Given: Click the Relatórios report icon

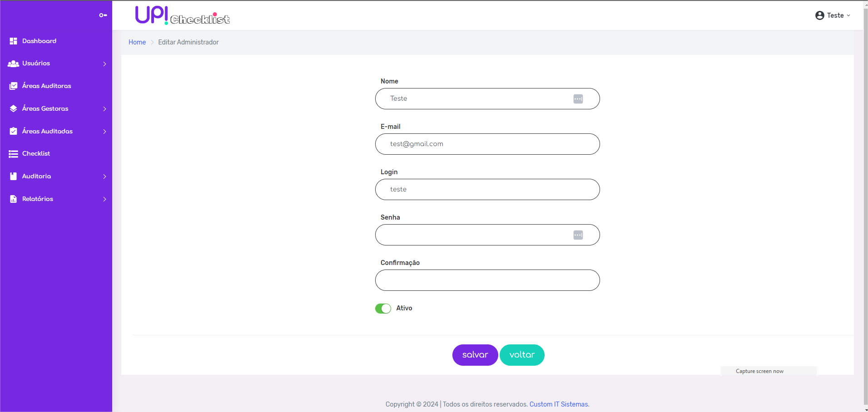Looking at the screenshot, I should coord(14,199).
